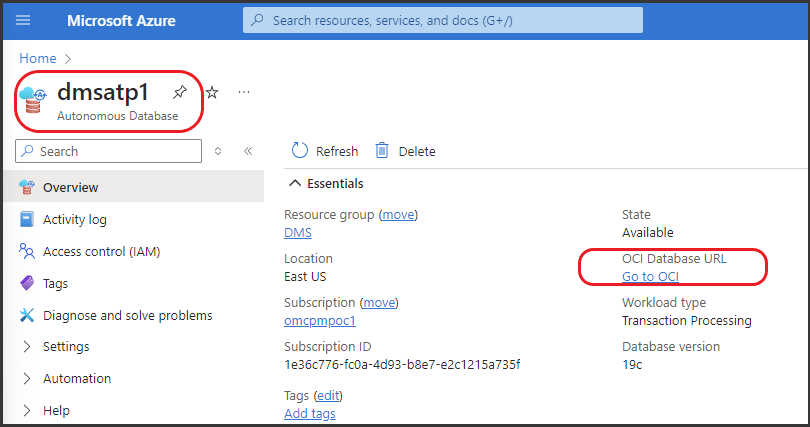Image resolution: width=810 pixels, height=427 pixels.
Task: Click the 19c database version value
Action: pos(632,365)
